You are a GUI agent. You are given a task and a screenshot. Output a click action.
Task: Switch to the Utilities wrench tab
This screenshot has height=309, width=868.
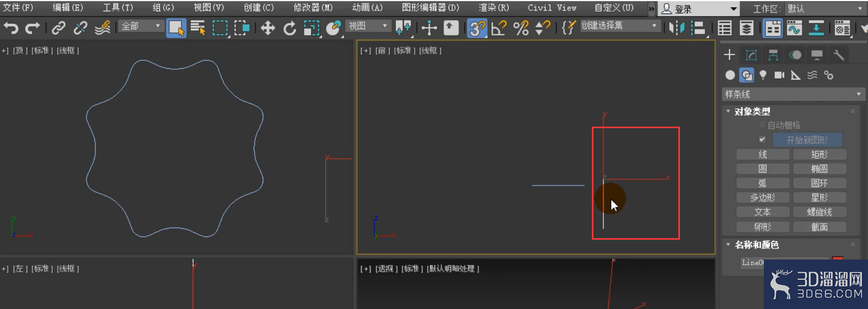click(839, 55)
